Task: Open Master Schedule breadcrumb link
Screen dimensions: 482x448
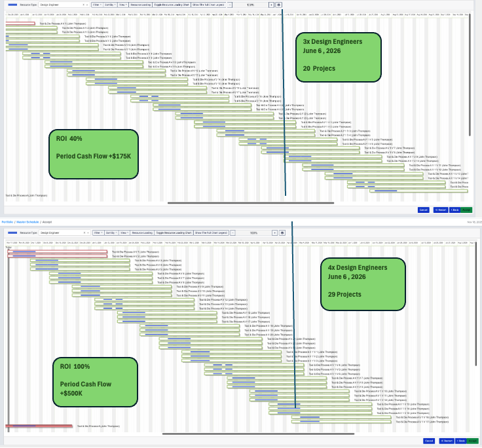Action: [x=28, y=221]
